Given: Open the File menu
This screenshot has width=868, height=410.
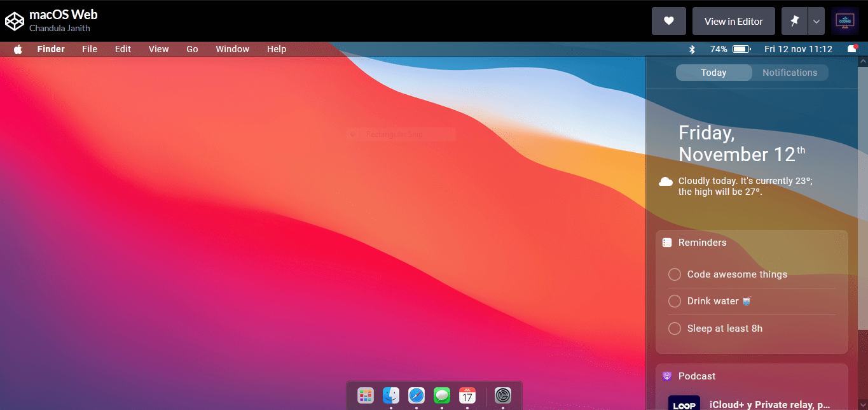Looking at the screenshot, I should coord(90,49).
